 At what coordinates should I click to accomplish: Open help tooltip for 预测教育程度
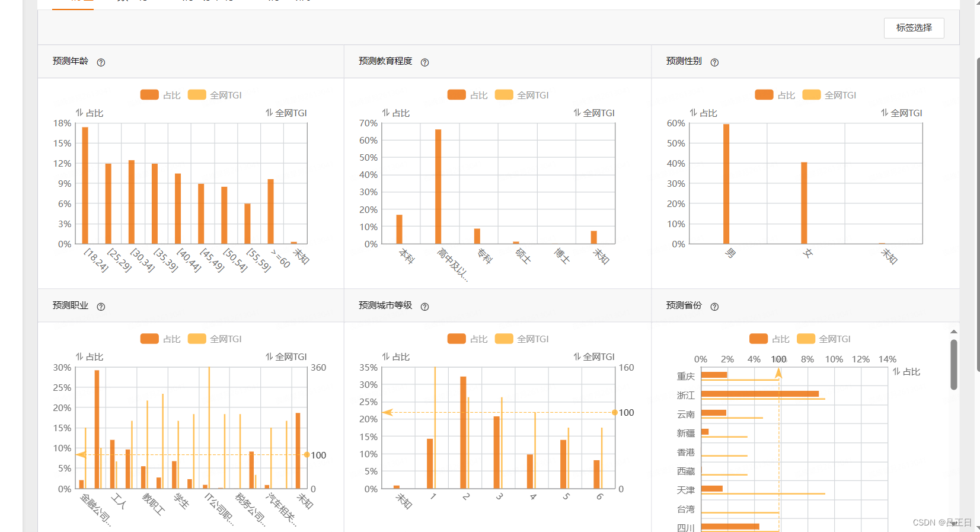coord(424,62)
